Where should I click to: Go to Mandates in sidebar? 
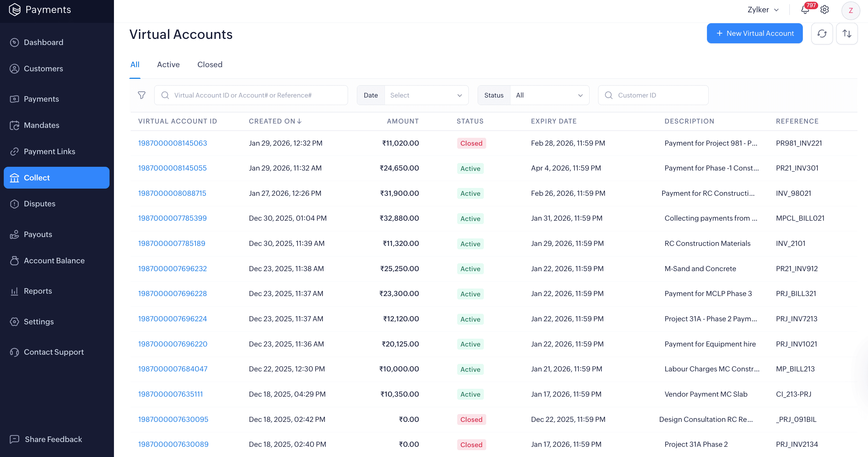[x=41, y=125]
